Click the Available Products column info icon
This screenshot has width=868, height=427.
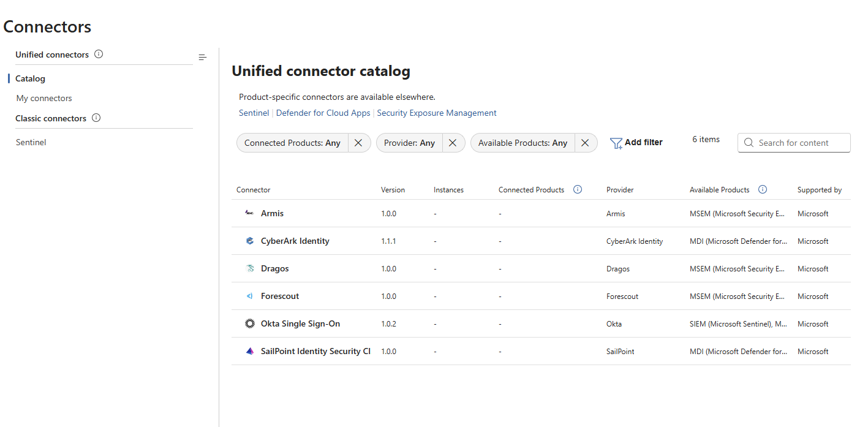pyautogui.click(x=763, y=189)
